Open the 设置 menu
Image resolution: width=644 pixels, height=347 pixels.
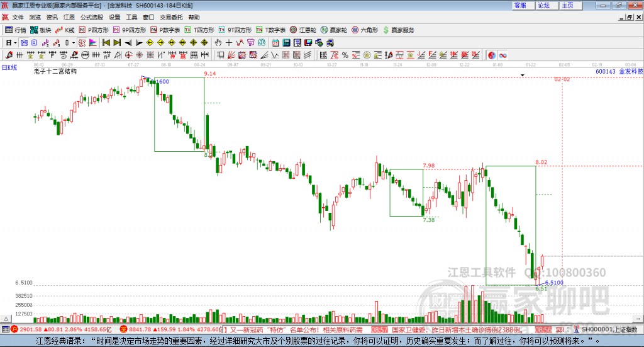[x=114, y=17]
